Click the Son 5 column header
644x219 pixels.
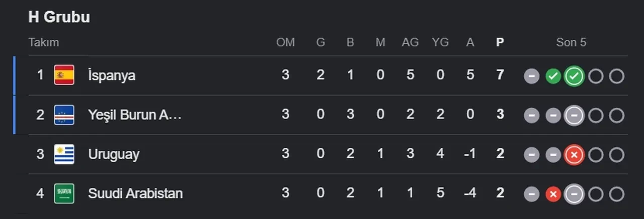tap(571, 43)
